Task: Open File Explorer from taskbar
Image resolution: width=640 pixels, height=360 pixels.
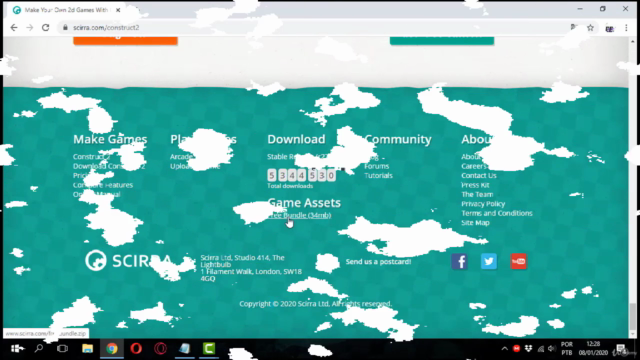Action: [x=87, y=349]
